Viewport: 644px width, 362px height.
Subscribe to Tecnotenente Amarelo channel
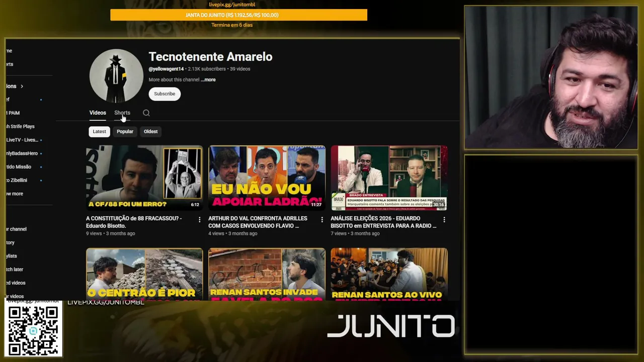click(x=165, y=94)
